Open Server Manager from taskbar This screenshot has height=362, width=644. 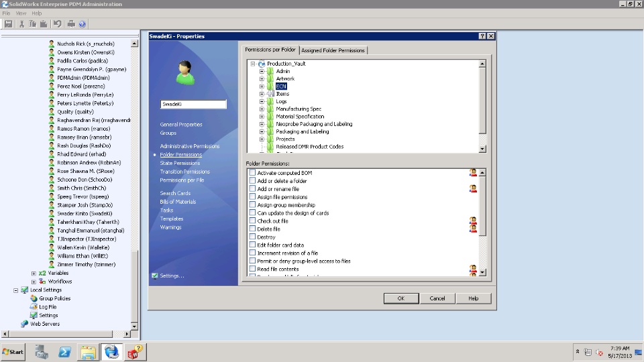(41, 352)
